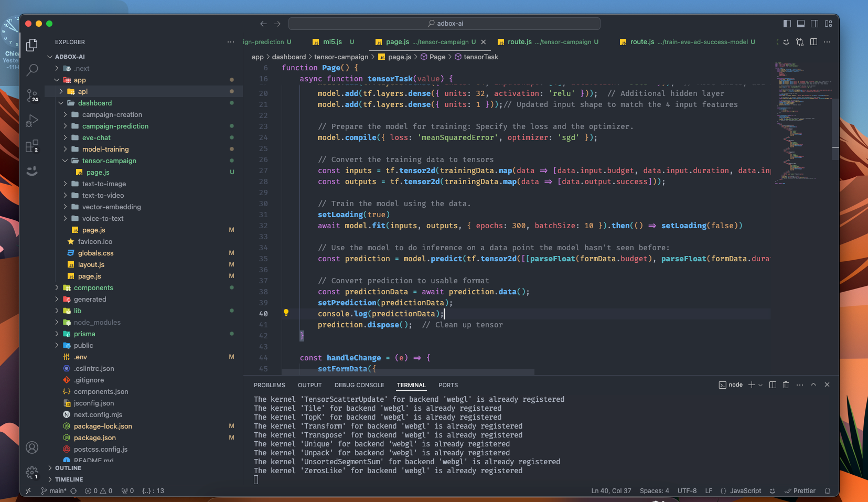Split the terminal pane

click(773, 385)
